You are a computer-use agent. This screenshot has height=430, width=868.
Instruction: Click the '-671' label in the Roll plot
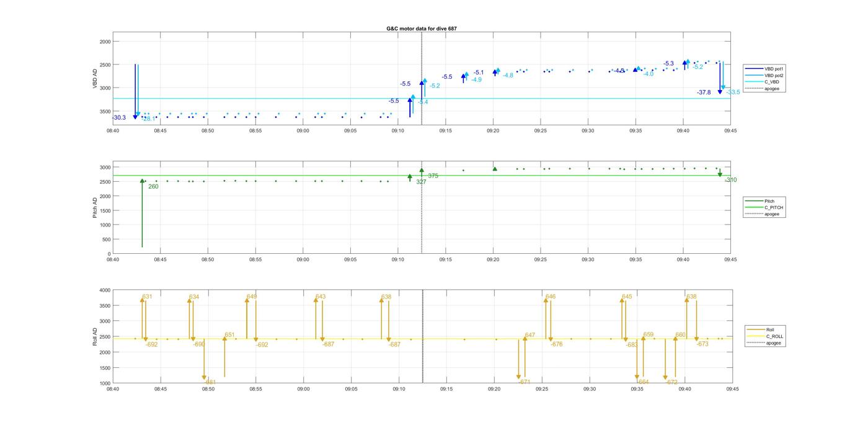[x=525, y=382]
